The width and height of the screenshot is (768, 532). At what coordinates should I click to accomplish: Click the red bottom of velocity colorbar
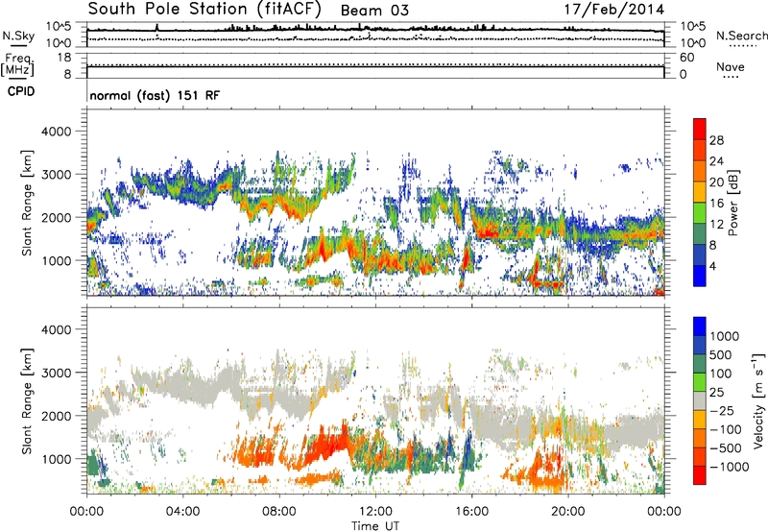(x=700, y=475)
